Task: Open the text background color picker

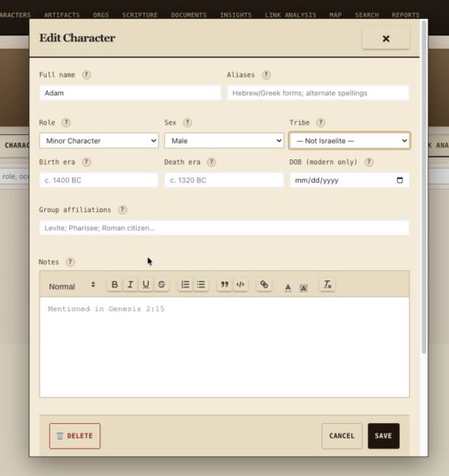Action: pos(304,288)
